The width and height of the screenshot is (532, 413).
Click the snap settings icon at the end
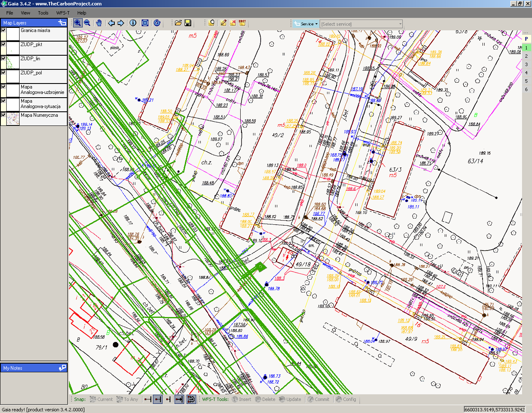tap(191, 399)
